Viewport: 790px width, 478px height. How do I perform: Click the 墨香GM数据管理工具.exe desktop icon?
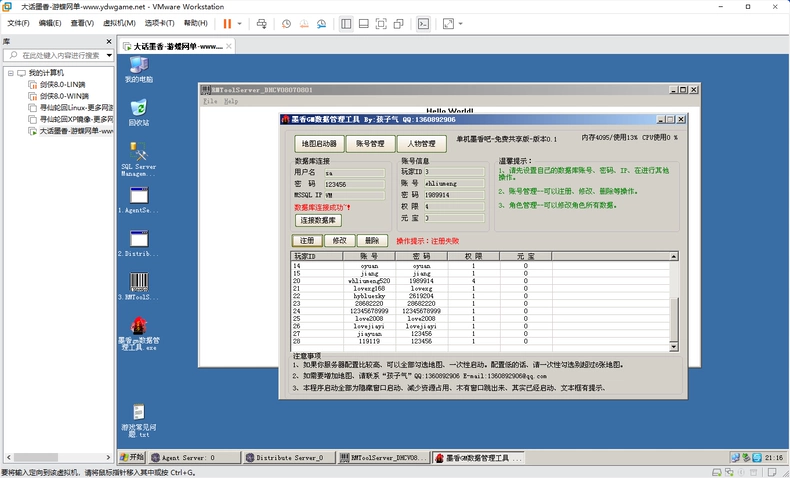tap(139, 333)
